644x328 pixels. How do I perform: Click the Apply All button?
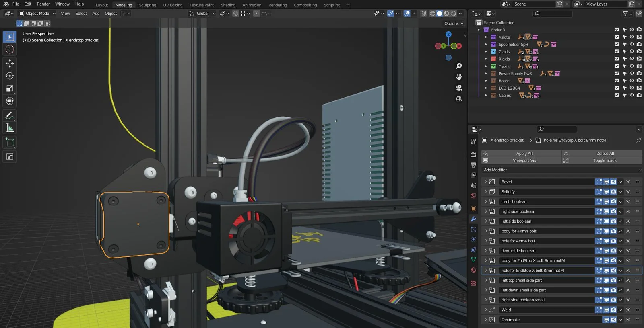pyautogui.click(x=524, y=154)
